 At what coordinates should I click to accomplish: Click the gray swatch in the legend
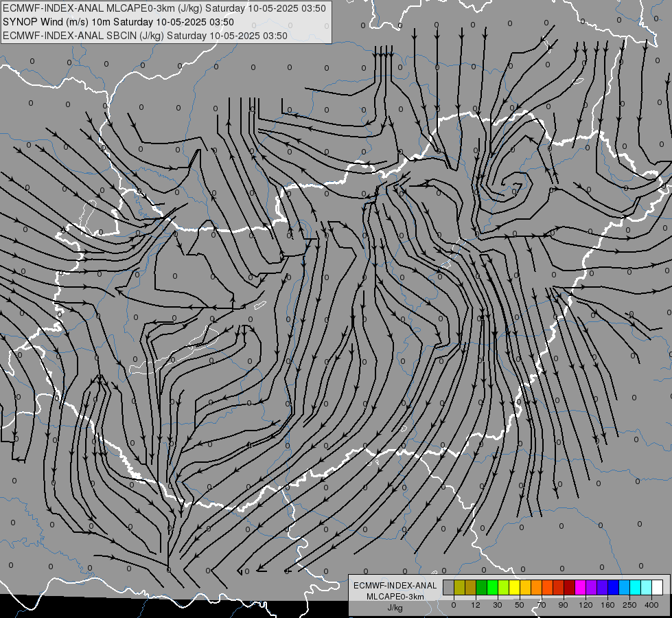449,587
